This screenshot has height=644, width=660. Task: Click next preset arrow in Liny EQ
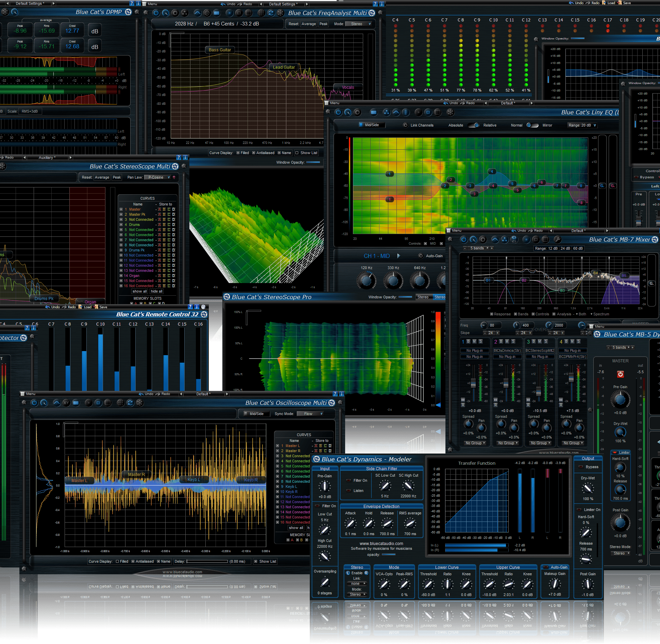(x=531, y=103)
